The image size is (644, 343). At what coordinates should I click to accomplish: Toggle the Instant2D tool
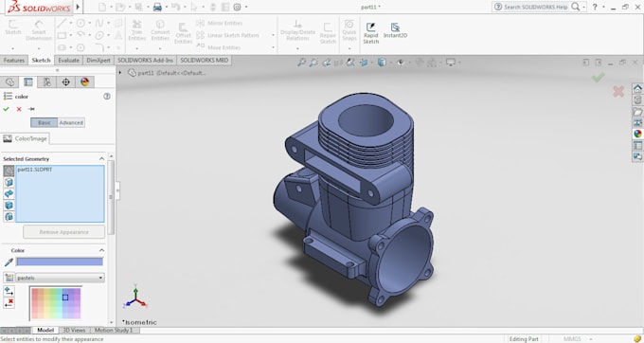395,31
